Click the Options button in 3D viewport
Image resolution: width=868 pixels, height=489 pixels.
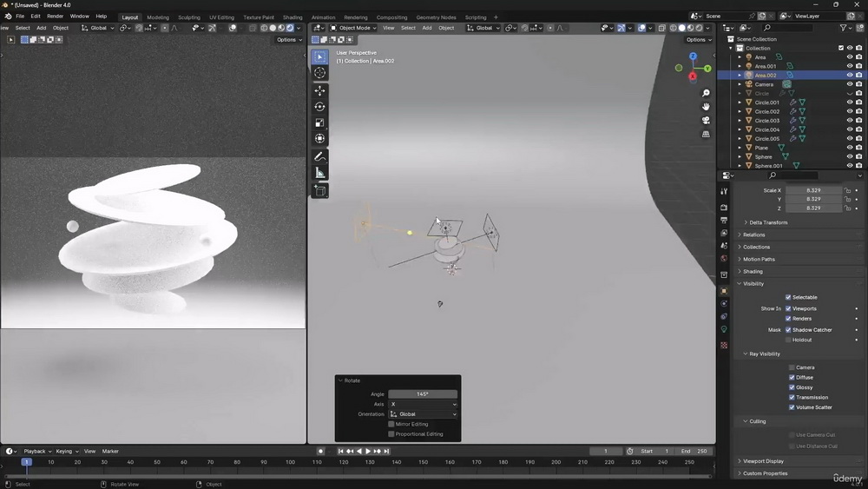coord(699,40)
